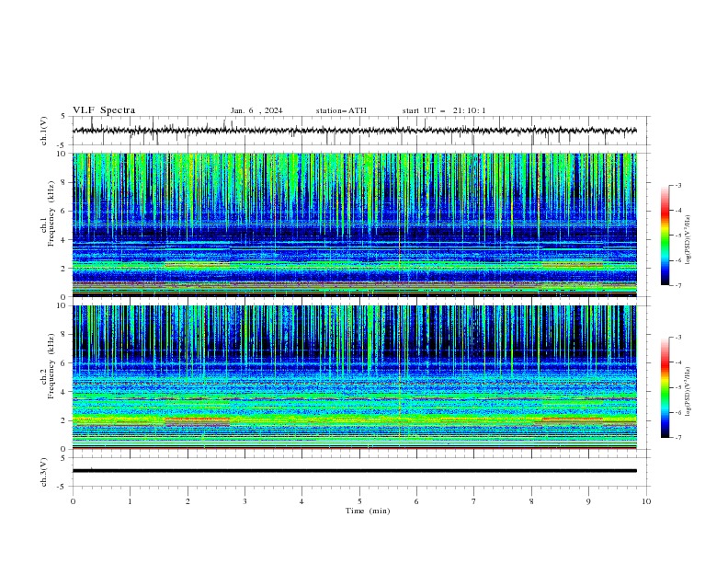
Task: Click the "8" kHz tick on ch.1 axis
Action: coord(65,182)
